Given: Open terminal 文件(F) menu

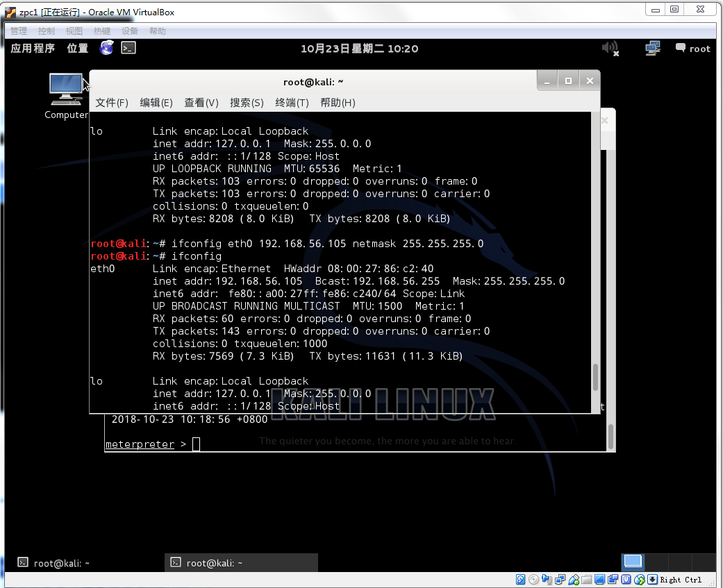Looking at the screenshot, I should (112, 102).
